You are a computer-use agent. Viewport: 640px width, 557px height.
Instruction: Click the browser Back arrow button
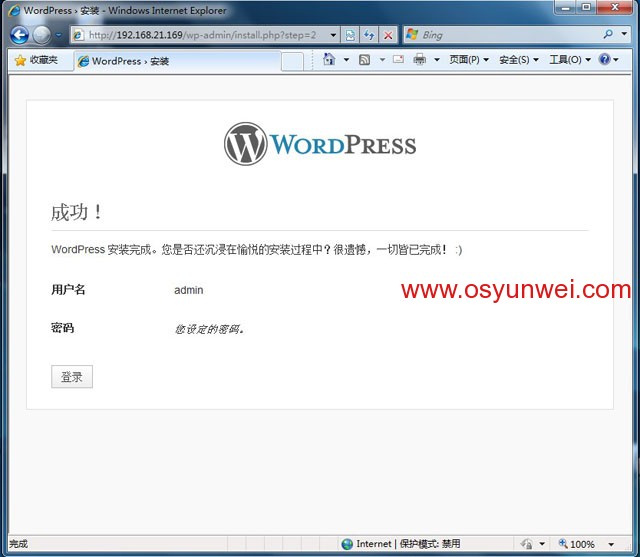[19, 35]
